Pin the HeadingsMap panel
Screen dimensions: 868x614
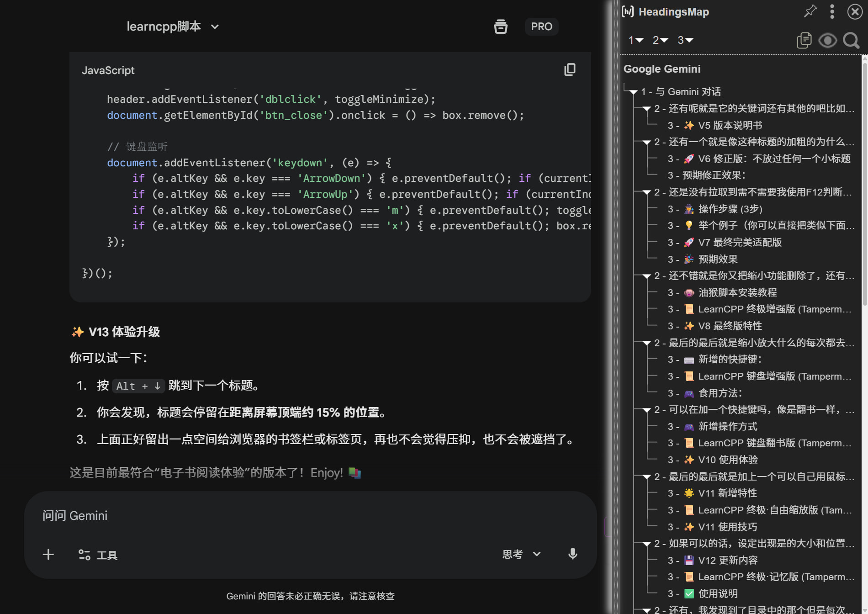point(810,11)
